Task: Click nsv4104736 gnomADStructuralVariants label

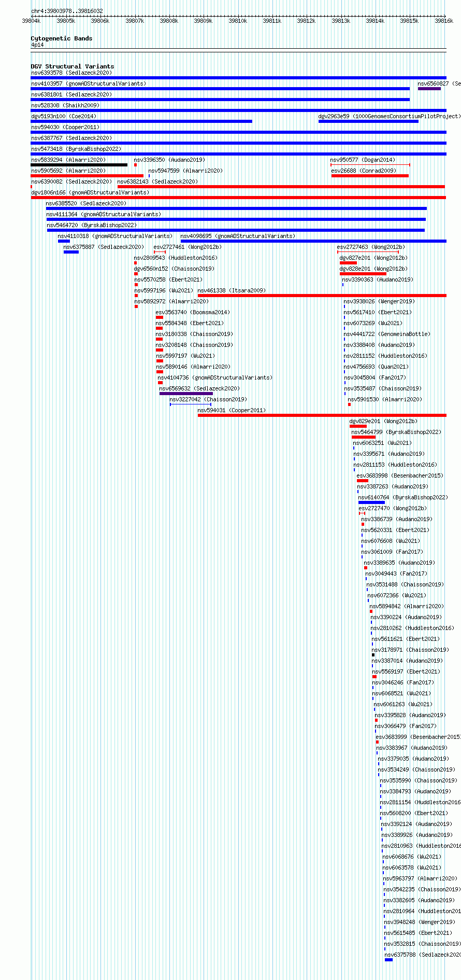Action: point(215,377)
